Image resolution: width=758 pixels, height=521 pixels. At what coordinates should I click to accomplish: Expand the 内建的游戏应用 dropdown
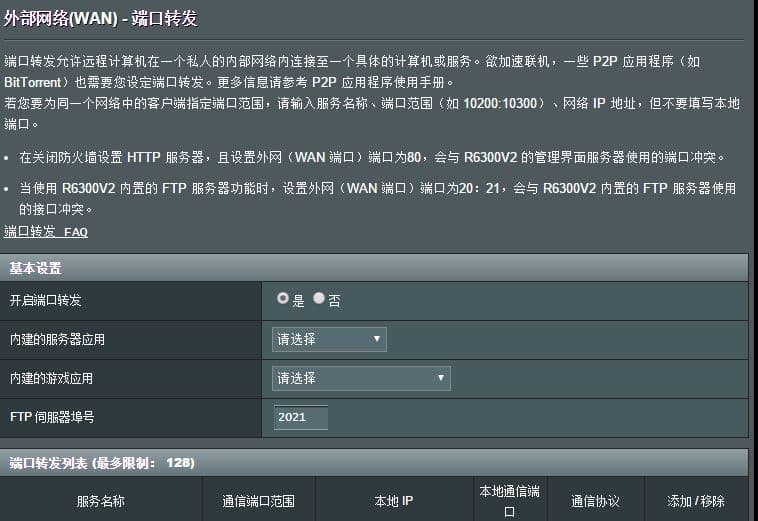361,378
